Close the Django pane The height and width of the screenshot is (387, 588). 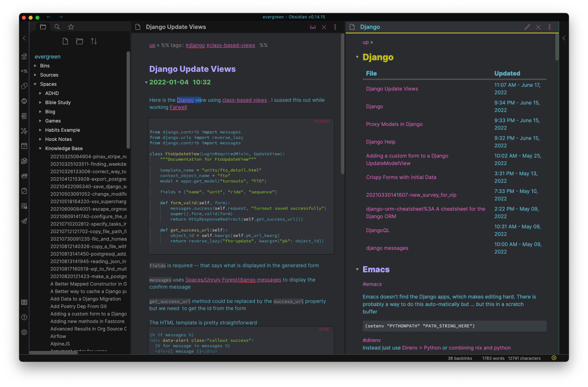(x=538, y=27)
